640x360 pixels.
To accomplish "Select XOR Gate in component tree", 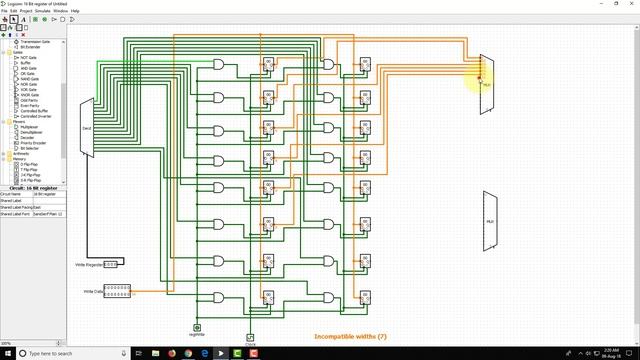I will pos(28,89).
